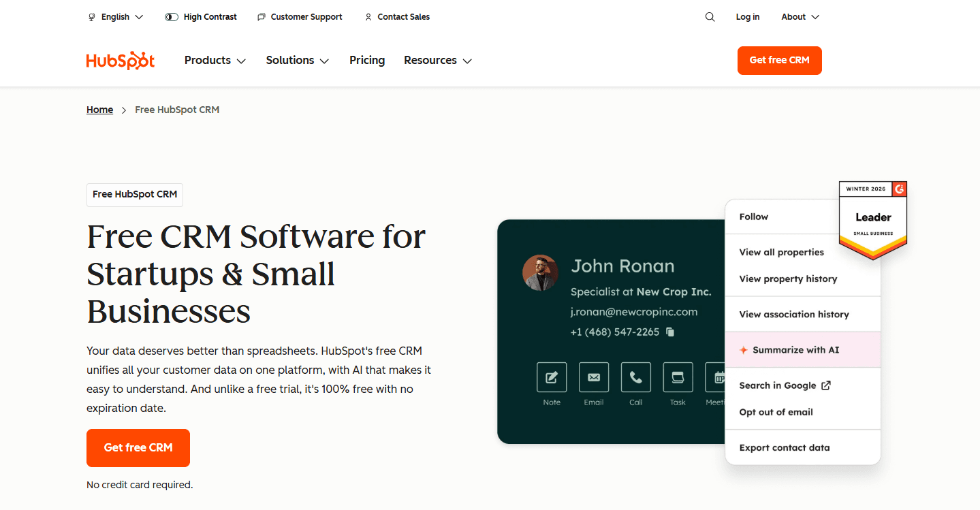Go to Home breadcrumb link
Image resolution: width=980 pixels, height=510 pixels.
pyautogui.click(x=99, y=110)
